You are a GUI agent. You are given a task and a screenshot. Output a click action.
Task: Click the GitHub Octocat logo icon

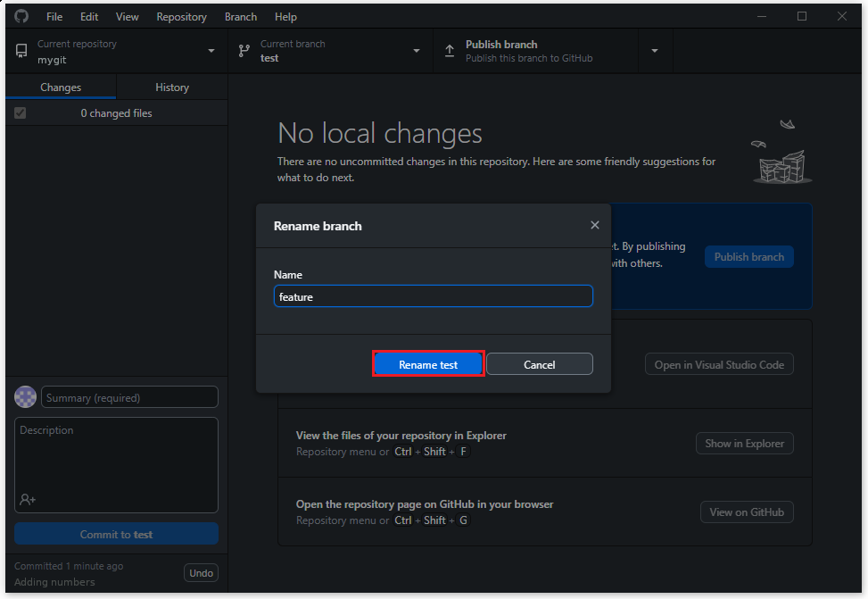tap(21, 16)
